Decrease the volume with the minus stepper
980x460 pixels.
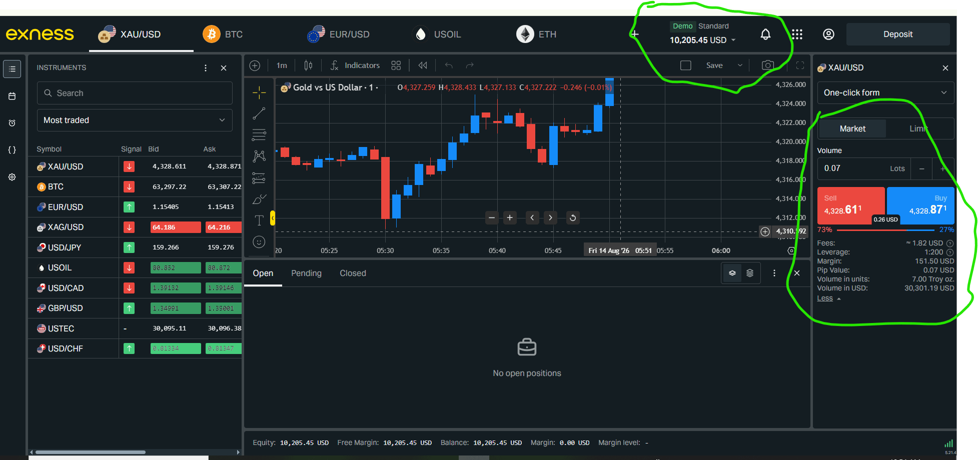tap(921, 169)
